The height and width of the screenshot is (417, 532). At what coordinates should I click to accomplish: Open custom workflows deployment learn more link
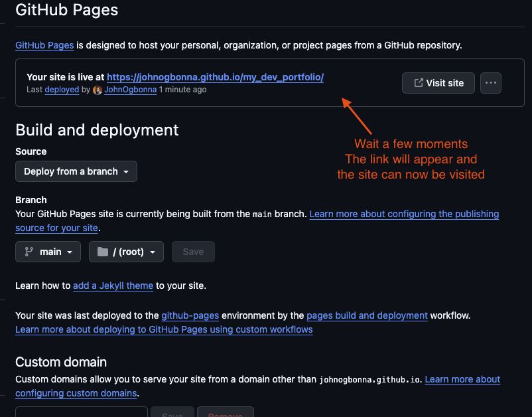click(164, 329)
